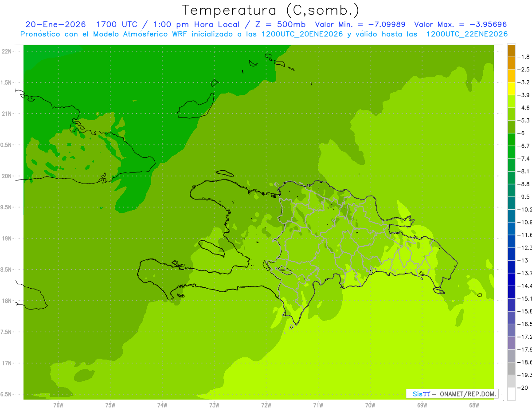Click the 'Valor Min. = -7.09989' value
Image resolution: width=532 pixels, height=411 pixels.
360,24
